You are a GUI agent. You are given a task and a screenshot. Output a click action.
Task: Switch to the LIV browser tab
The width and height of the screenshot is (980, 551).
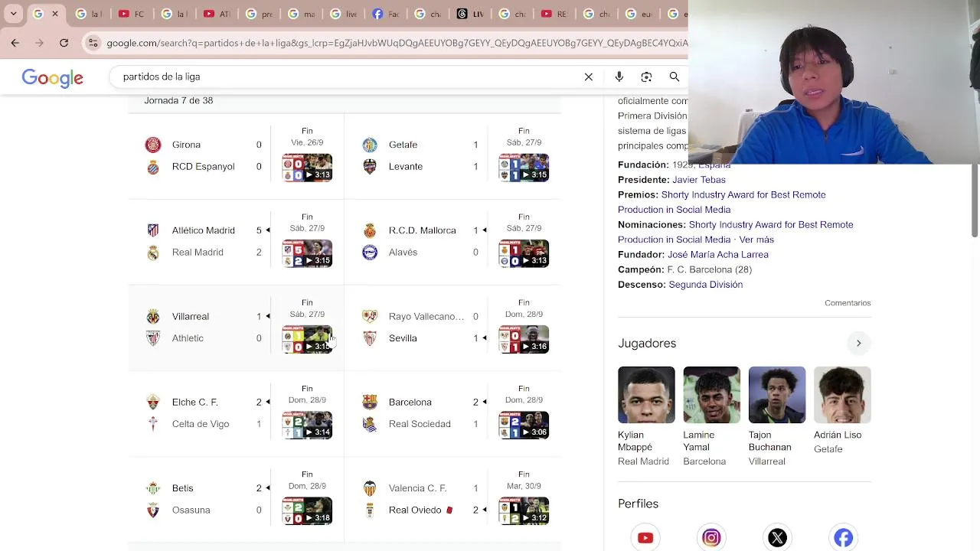tap(469, 14)
